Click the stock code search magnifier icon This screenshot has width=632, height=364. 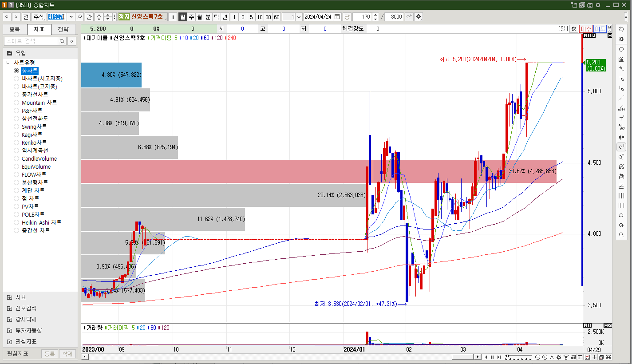(x=80, y=17)
